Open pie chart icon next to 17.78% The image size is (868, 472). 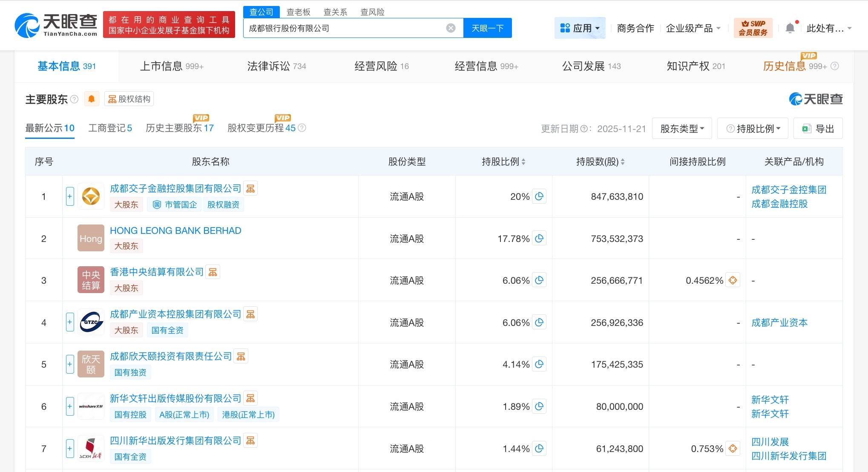tap(539, 239)
